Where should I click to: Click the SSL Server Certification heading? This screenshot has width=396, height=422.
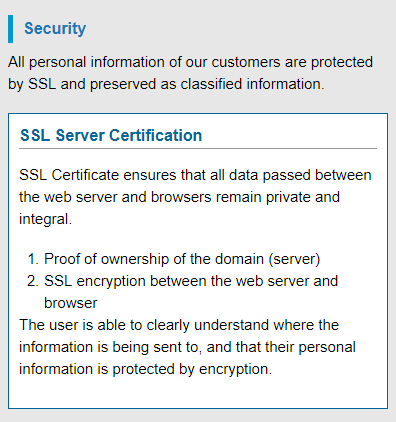coord(111,135)
